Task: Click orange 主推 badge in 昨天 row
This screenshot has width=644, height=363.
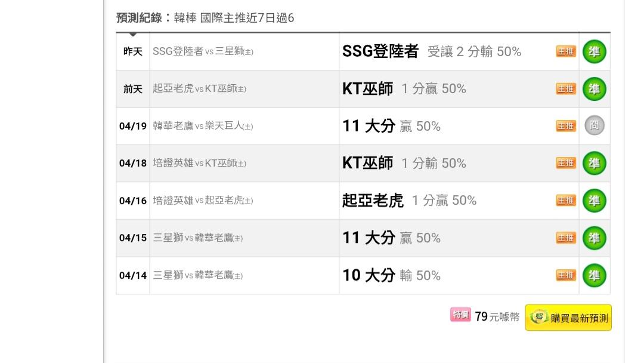Action: 566,51
